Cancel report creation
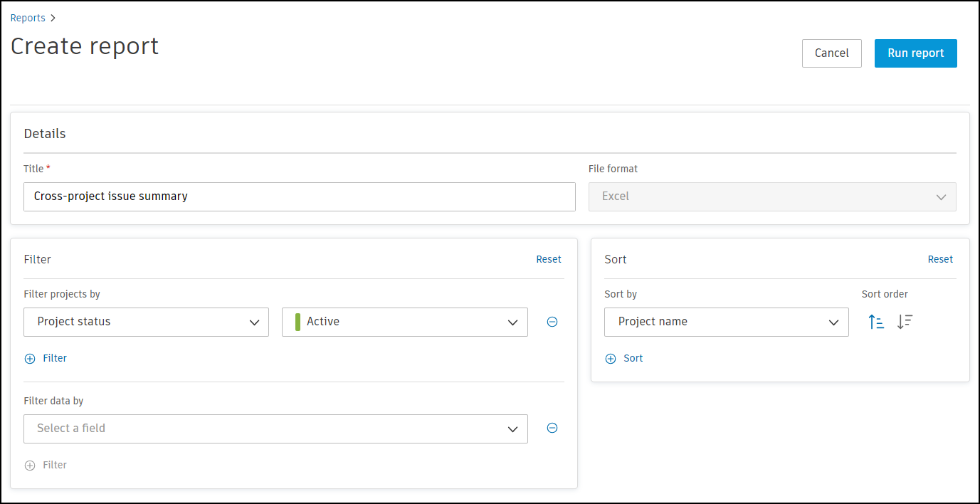The height and width of the screenshot is (504, 980). point(831,53)
